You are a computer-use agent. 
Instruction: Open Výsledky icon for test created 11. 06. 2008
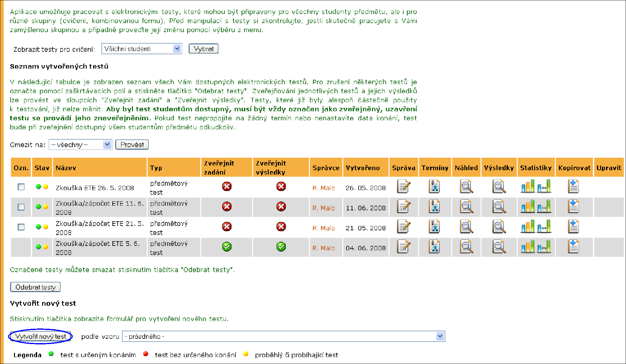(499, 207)
